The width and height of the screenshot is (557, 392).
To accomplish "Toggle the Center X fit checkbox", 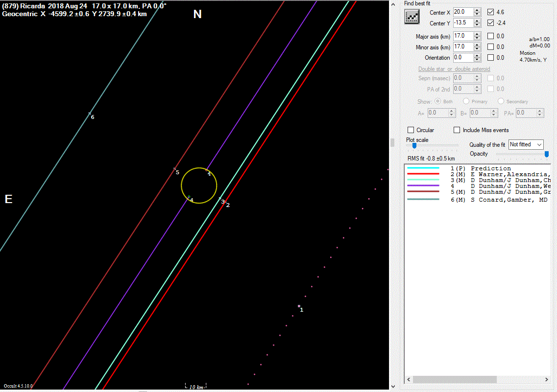I will (490, 12).
